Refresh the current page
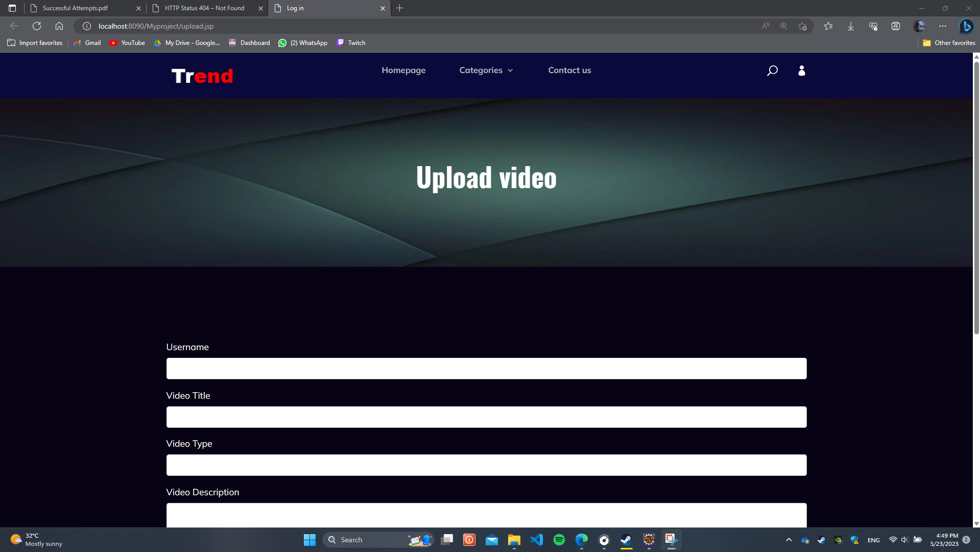This screenshot has width=980, height=552. 36,26
